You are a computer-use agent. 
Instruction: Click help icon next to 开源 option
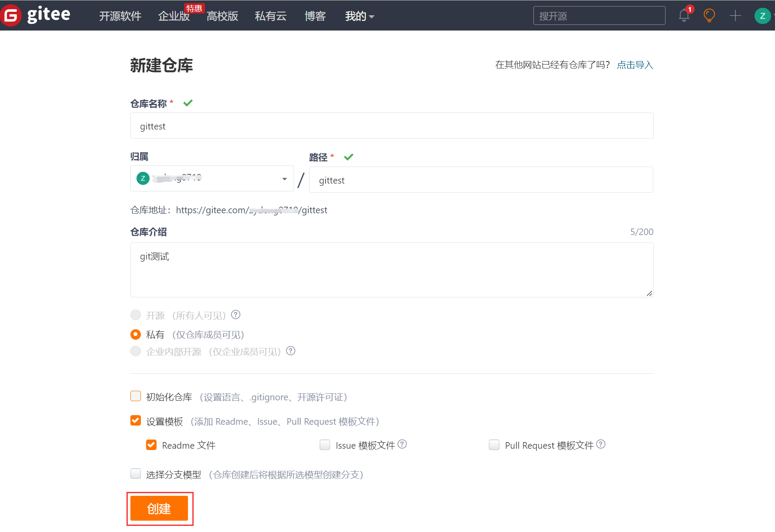click(236, 314)
